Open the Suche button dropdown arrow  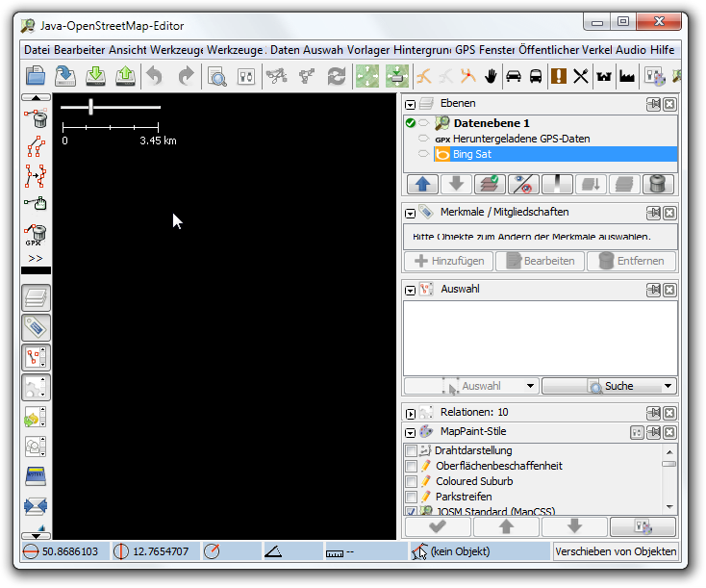[x=668, y=386]
